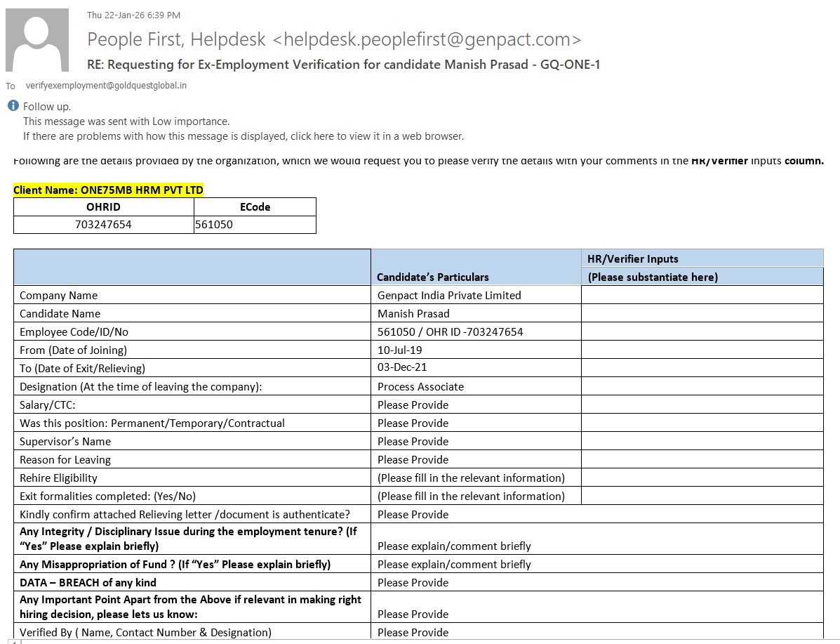
Task: Click the Process Associate designation cell
Action: (420, 386)
